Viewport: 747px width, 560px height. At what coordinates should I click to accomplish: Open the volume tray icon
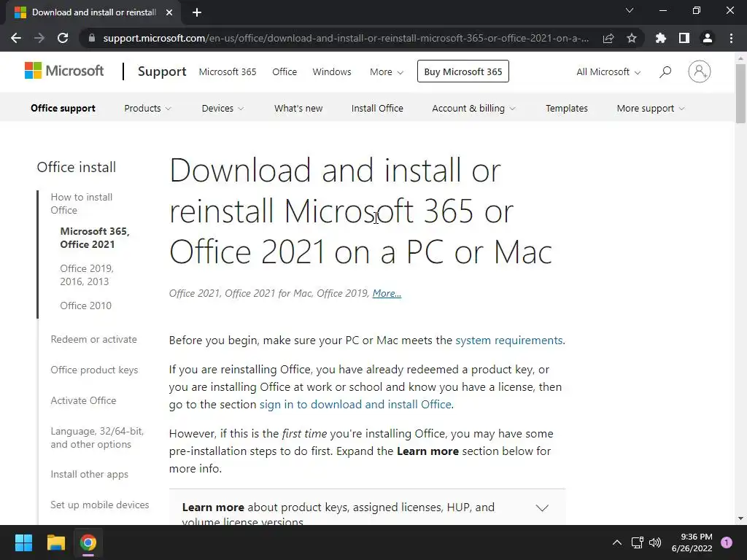[x=655, y=542]
